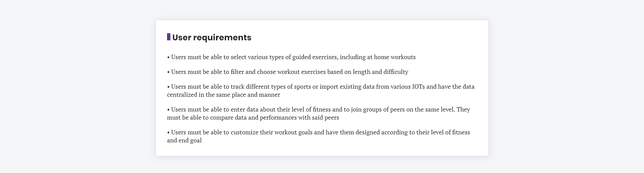Click the User requirements heading
This screenshot has width=644, height=173.
tap(212, 37)
